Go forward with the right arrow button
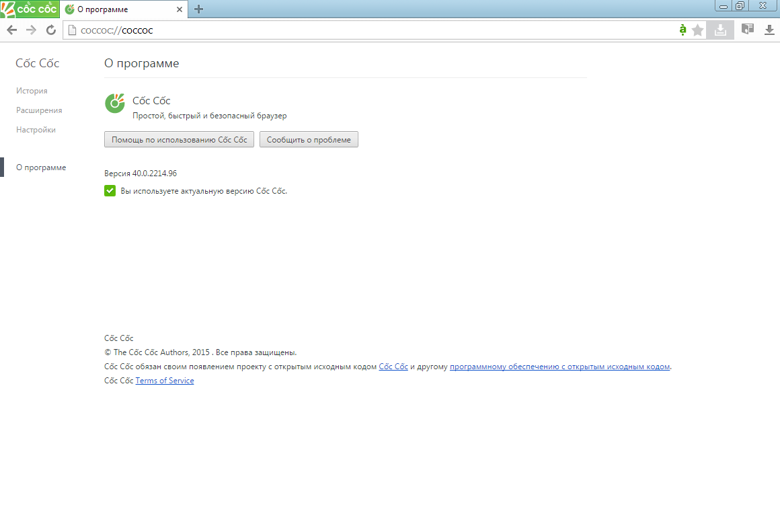780x532 pixels. click(31, 30)
